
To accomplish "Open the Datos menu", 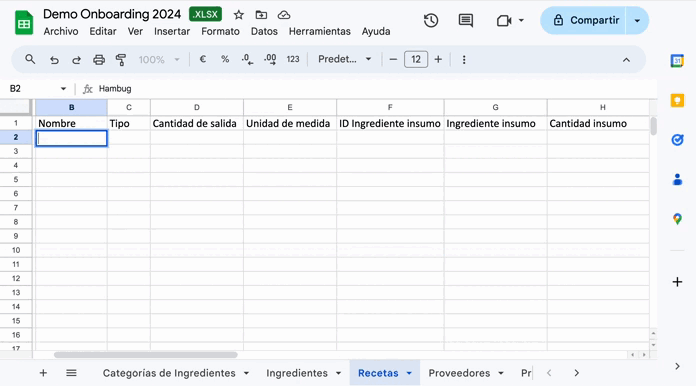I will (x=264, y=32).
